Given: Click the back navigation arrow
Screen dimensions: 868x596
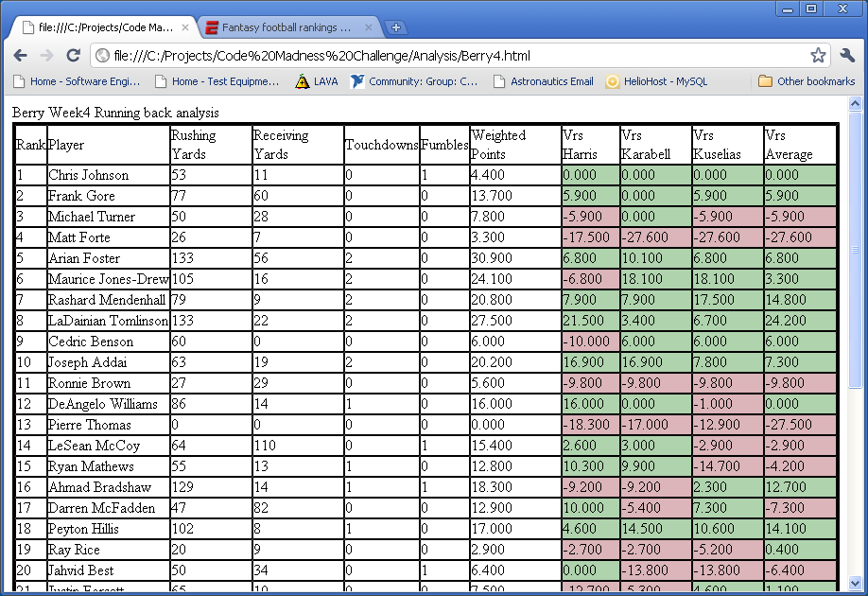Looking at the screenshot, I should coord(21,55).
